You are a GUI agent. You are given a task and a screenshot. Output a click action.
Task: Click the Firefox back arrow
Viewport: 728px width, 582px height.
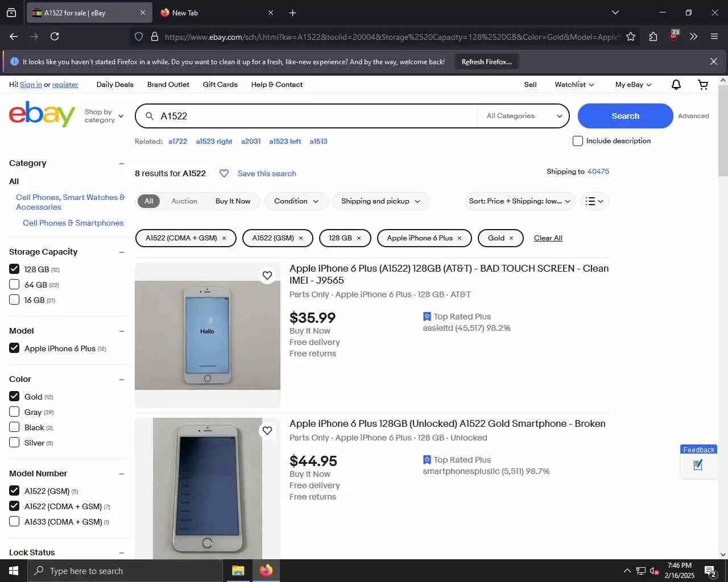pos(14,36)
